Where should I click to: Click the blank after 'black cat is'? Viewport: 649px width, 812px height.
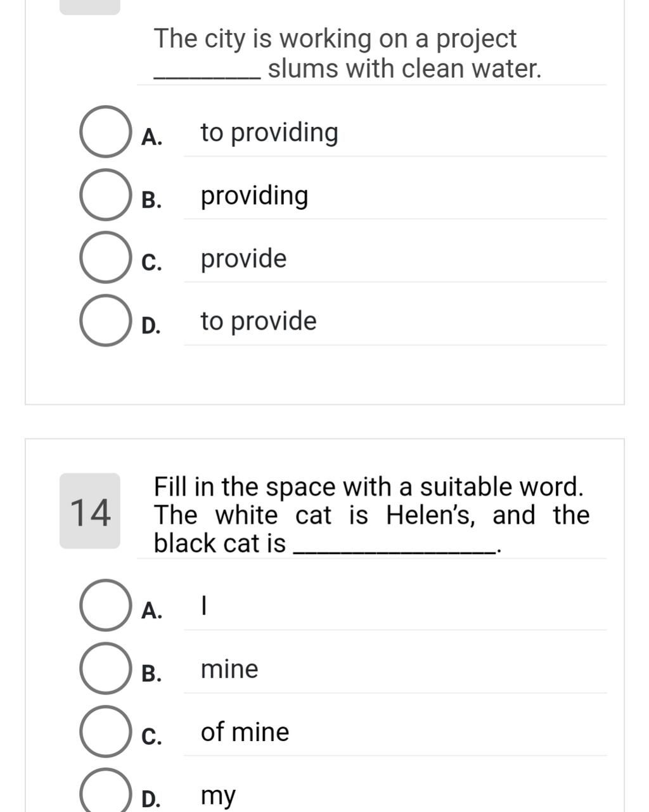394,545
